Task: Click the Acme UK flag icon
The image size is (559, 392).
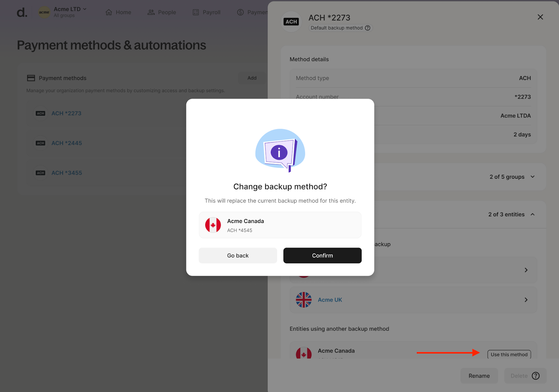Action: (x=304, y=300)
